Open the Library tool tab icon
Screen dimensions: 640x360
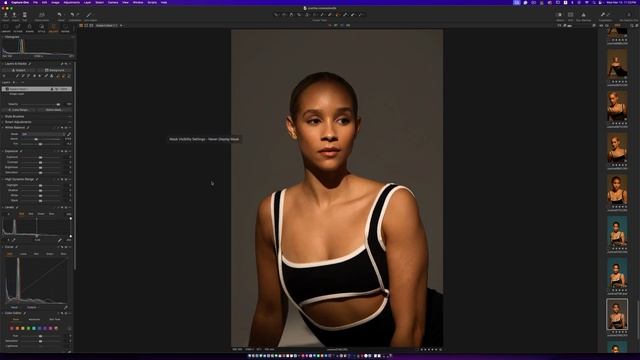[x=6, y=27]
